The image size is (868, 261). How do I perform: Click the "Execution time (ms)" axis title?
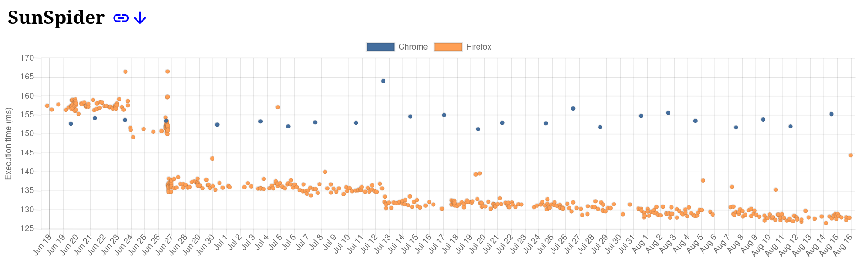8,144
